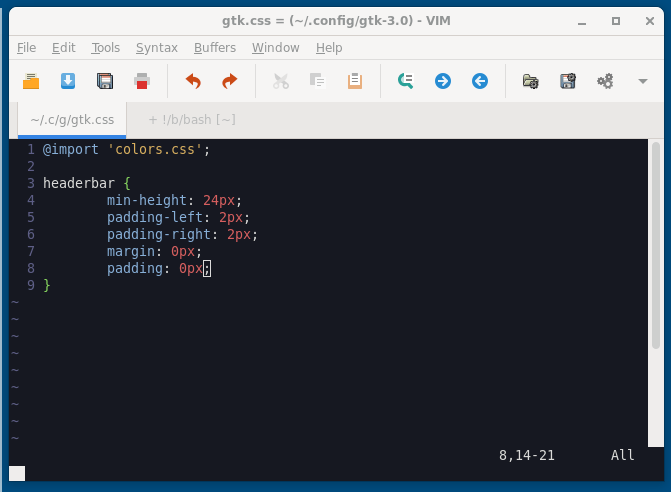Undo the last change
Screen dimensions: 671x492
point(193,81)
